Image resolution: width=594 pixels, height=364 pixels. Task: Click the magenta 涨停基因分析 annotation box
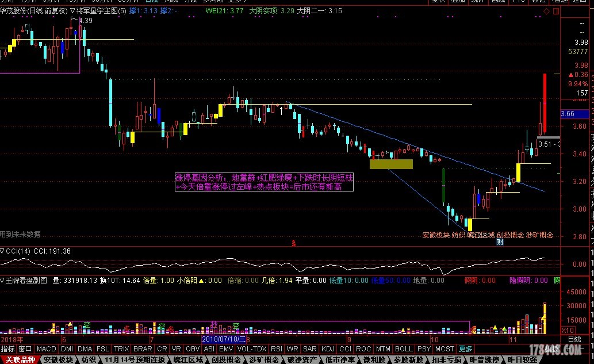coord(264,182)
